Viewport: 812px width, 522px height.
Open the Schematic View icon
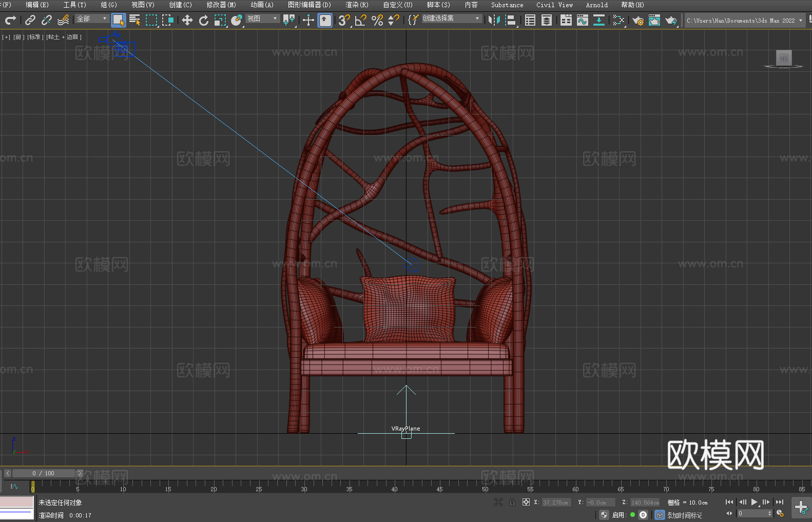599,20
